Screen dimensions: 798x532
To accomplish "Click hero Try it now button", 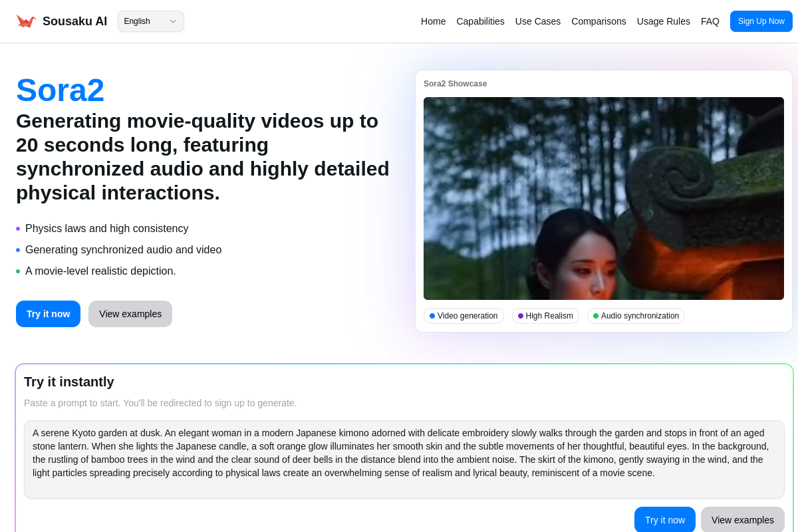I will click(x=48, y=314).
